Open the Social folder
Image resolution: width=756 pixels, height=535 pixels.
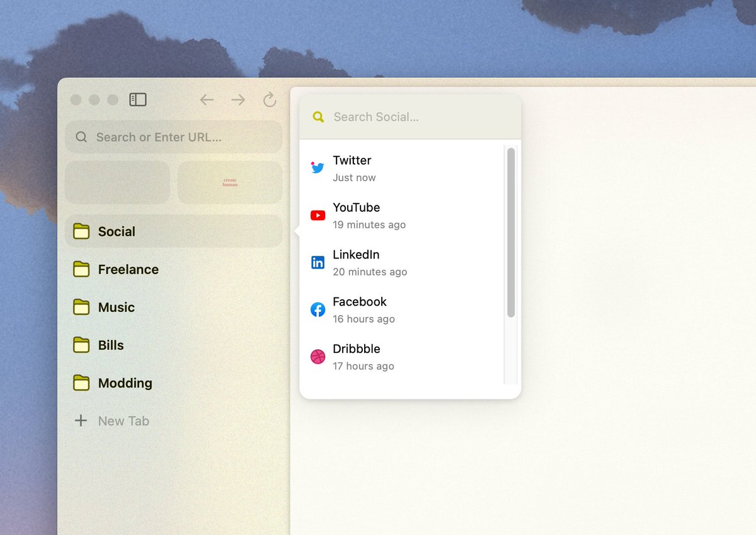(173, 231)
